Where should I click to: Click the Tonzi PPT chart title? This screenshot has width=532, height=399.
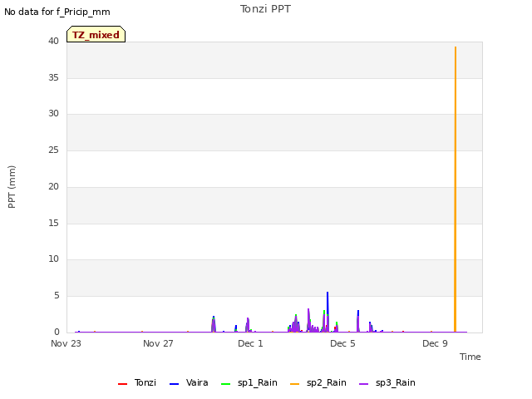[x=265, y=9]
